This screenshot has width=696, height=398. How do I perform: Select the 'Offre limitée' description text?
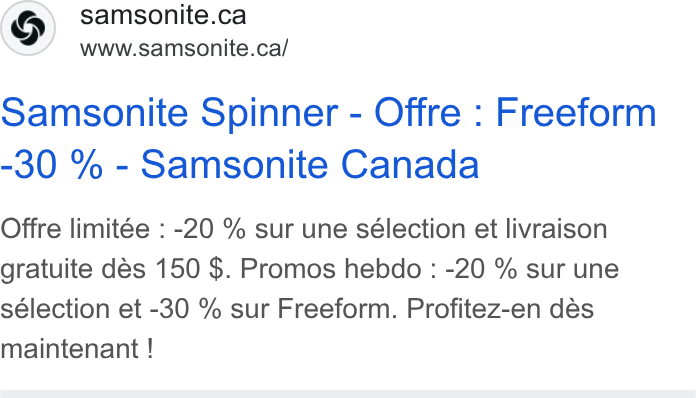tap(75, 229)
